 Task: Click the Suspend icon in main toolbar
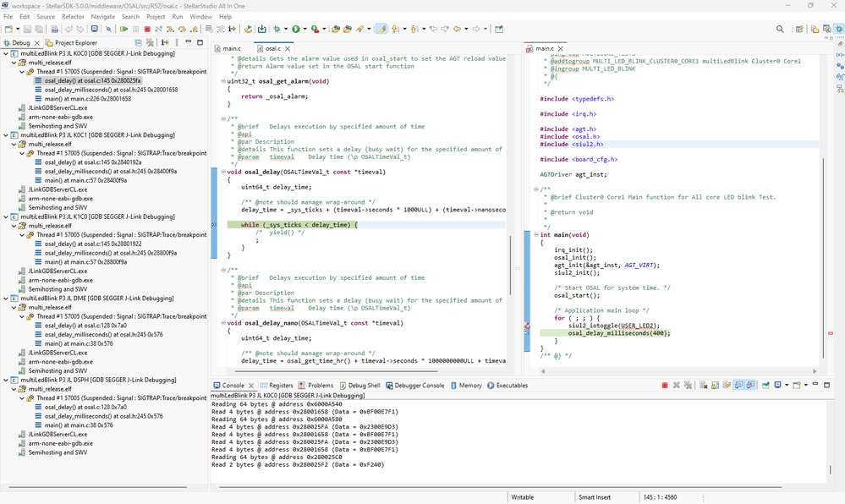135,29
